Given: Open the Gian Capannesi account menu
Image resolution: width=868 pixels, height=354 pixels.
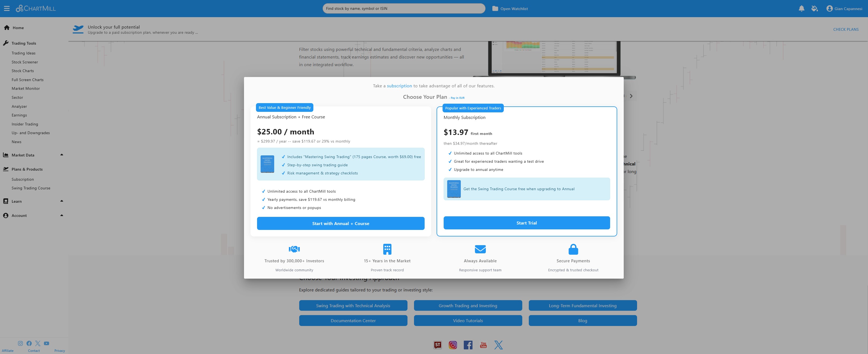Looking at the screenshot, I should tap(844, 8).
